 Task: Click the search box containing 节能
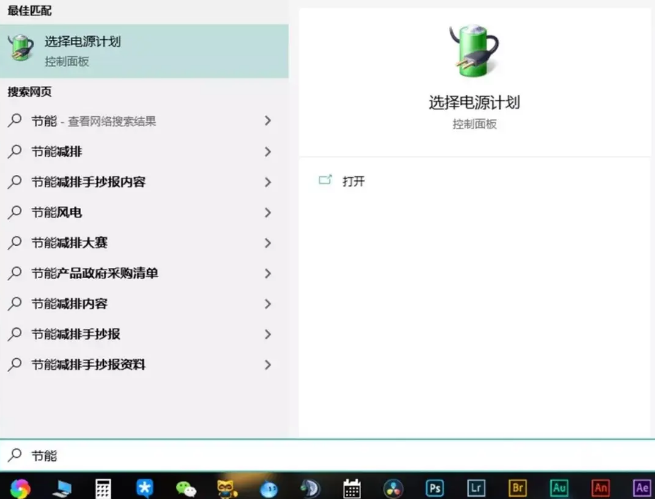point(327,455)
